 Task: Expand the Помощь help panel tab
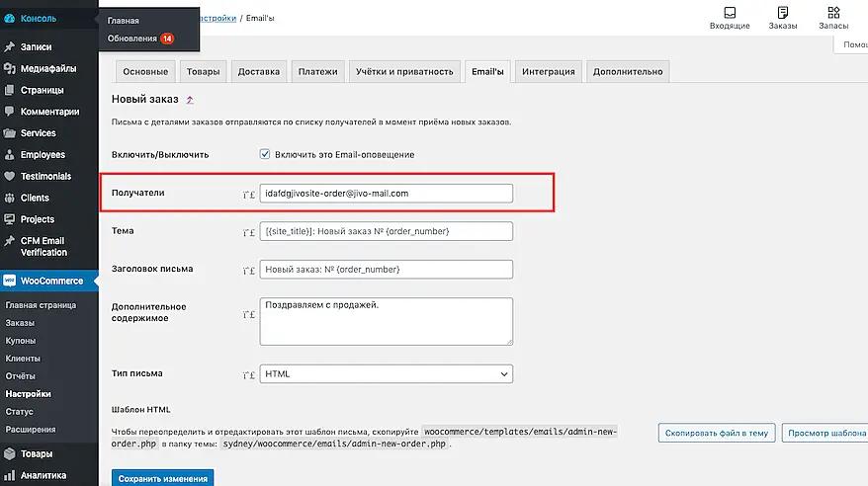click(852, 44)
